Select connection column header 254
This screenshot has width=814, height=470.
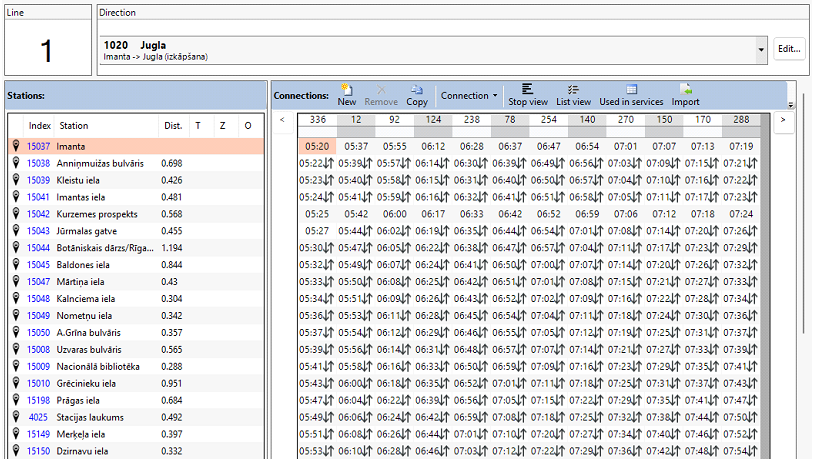click(x=548, y=120)
